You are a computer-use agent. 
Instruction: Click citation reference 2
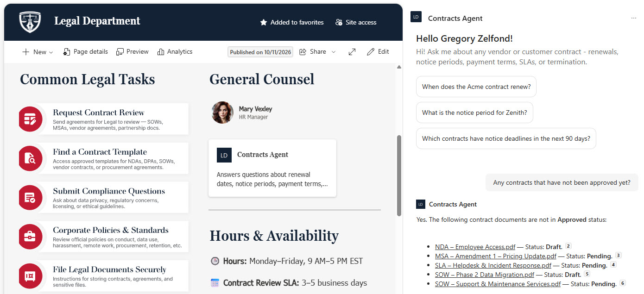pyautogui.click(x=568, y=246)
